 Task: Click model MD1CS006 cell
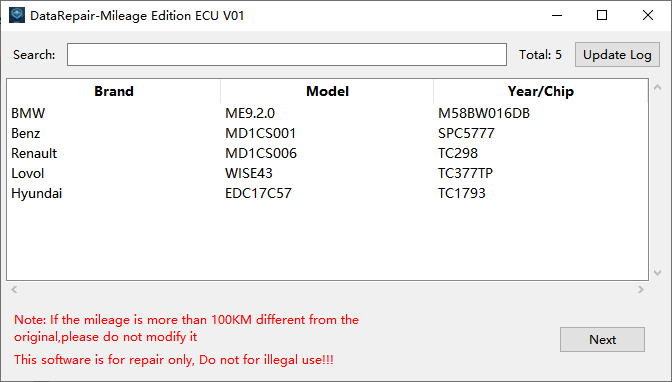point(261,153)
